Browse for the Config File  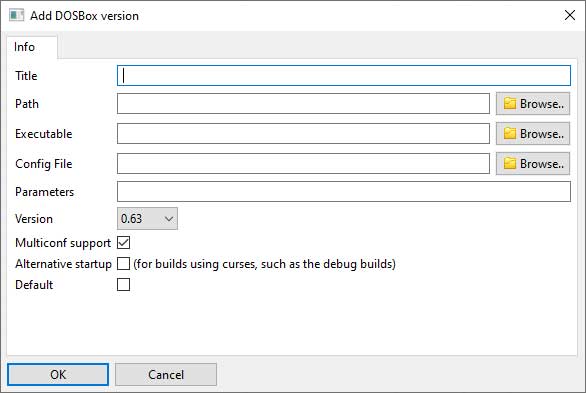click(x=533, y=163)
